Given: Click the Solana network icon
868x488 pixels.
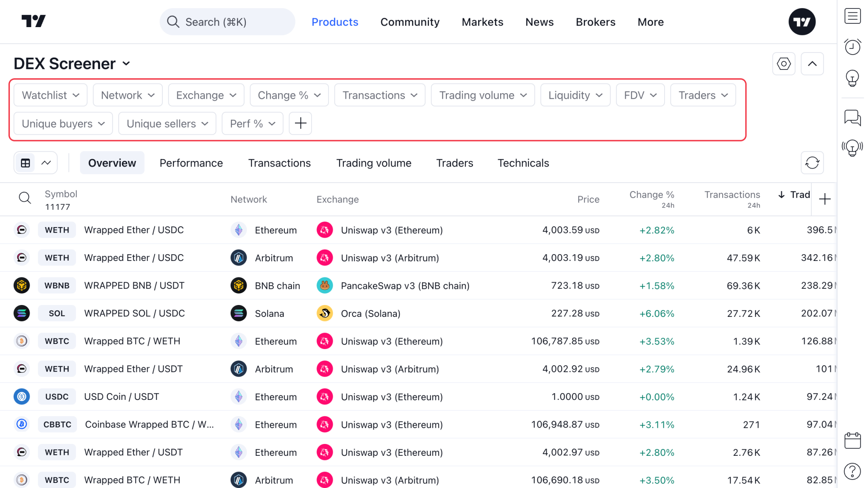Looking at the screenshot, I should tap(239, 313).
